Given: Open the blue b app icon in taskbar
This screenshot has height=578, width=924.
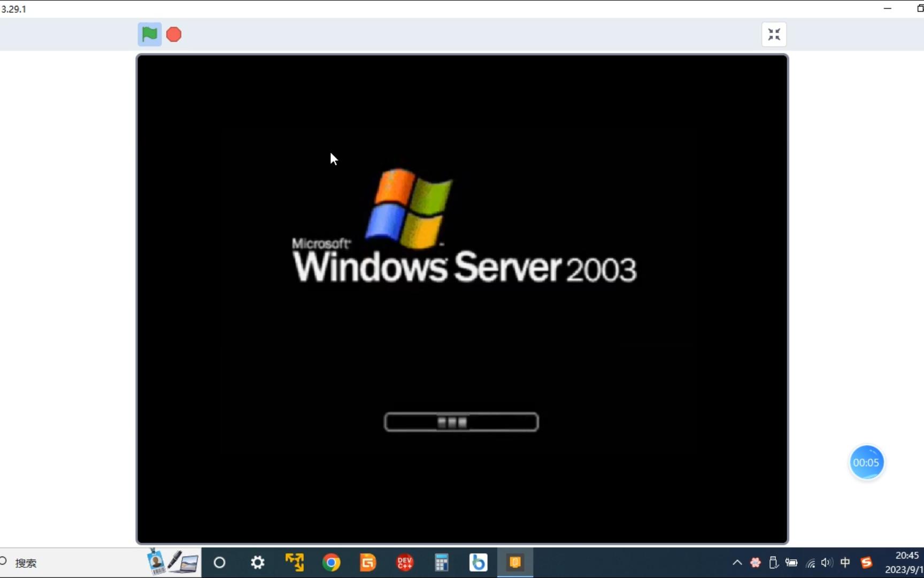Looking at the screenshot, I should tap(478, 562).
